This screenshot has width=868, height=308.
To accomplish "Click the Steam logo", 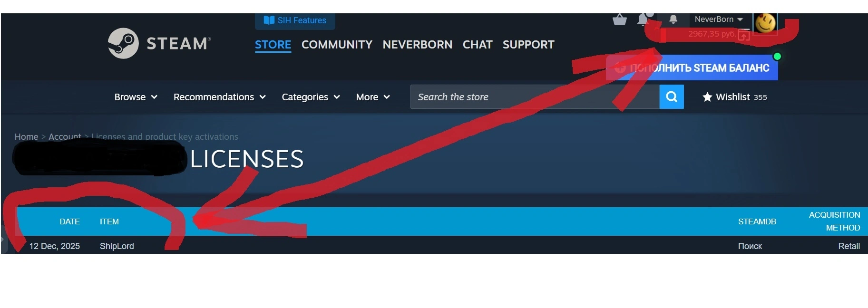I will tap(159, 43).
